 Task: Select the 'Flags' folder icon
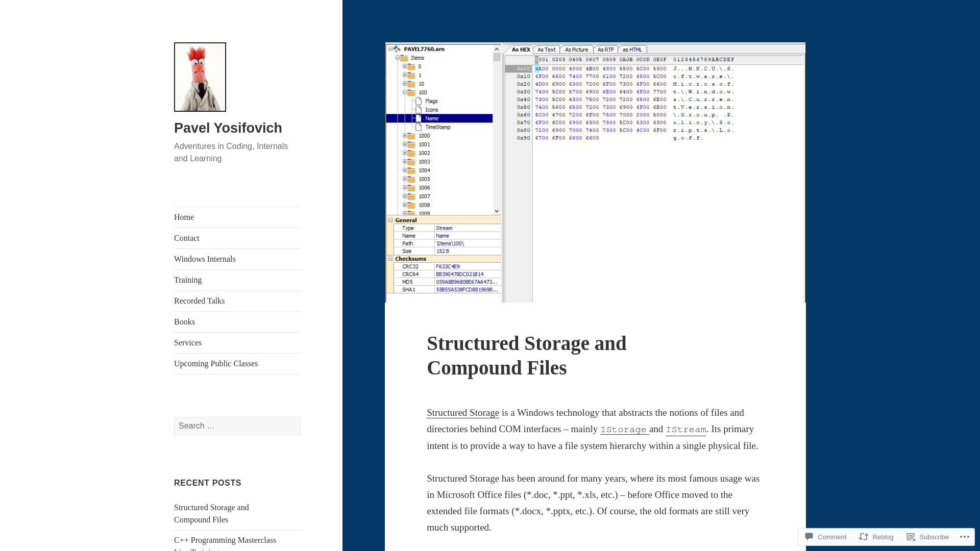click(x=418, y=100)
